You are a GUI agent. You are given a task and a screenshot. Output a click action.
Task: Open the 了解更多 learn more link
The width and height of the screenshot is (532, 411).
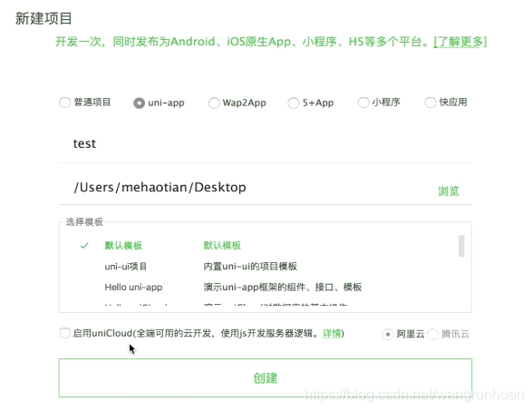pos(460,42)
